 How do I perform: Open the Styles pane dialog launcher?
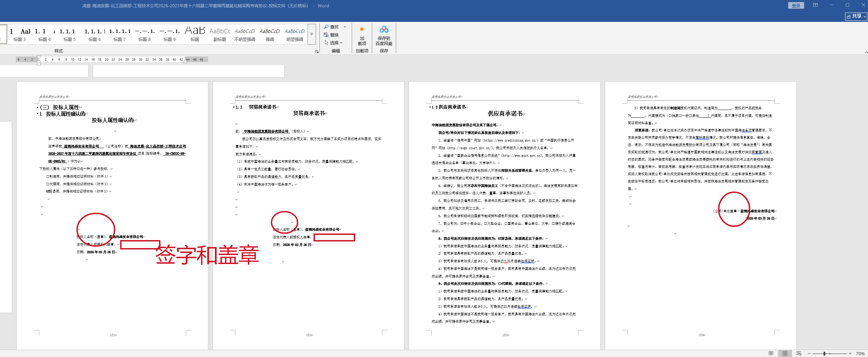point(317,52)
